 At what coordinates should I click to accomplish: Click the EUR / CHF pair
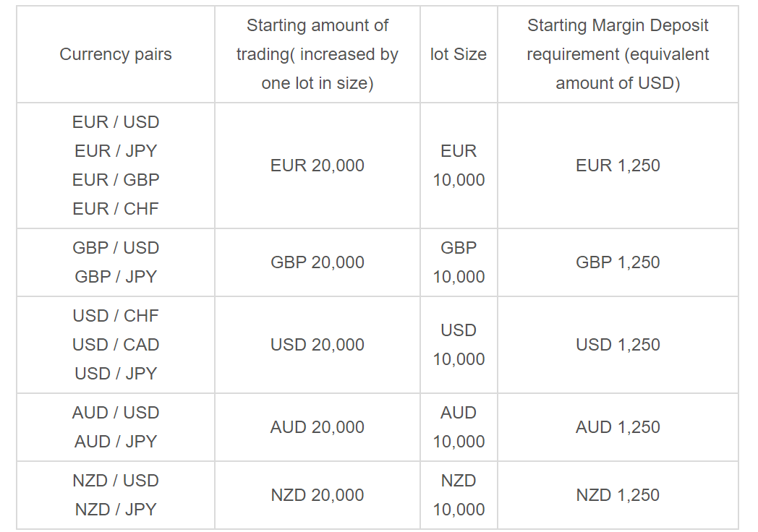click(x=116, y=209)
